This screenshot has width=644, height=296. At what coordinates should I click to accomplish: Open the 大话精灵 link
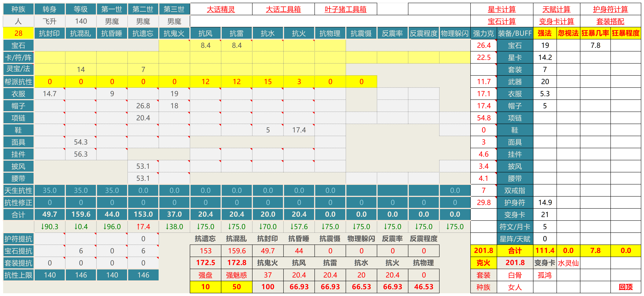tap(221, 10)
